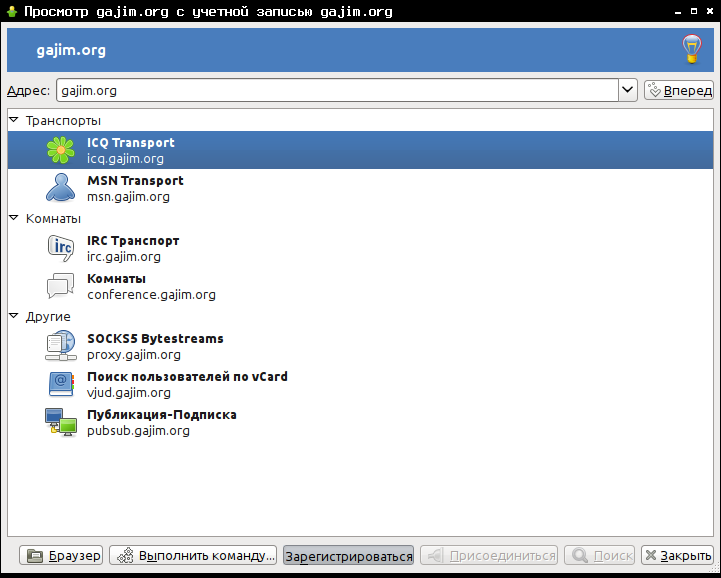721x578 pixels.
Task: Click the SOCKS5 Bytestreams network icon
Action: [x=60, y=346]
